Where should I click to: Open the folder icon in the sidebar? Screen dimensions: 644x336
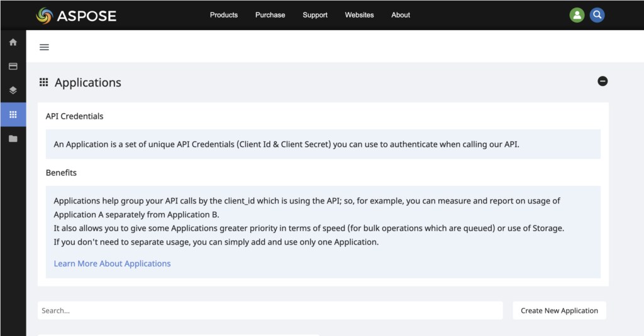pyautogui.click(x=13, y=139)
